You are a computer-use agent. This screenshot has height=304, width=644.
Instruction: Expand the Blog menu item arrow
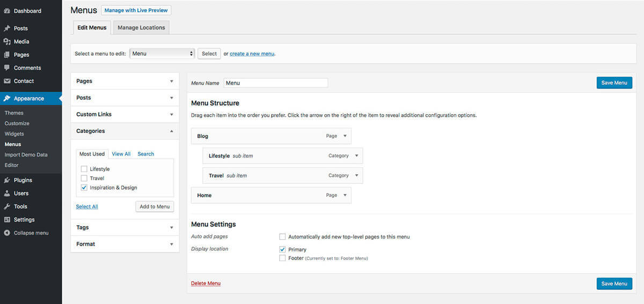coord(345,136)
